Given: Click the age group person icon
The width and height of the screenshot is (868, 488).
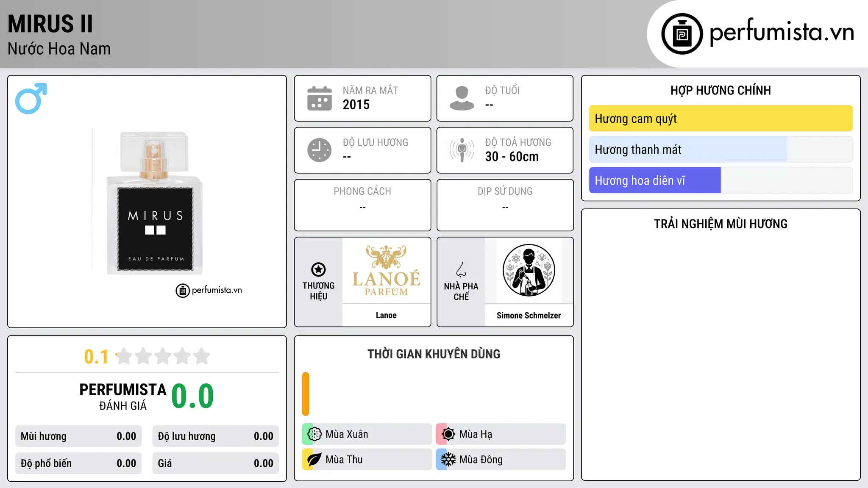Looking at the screenshot, I should (x=462, y=98).
